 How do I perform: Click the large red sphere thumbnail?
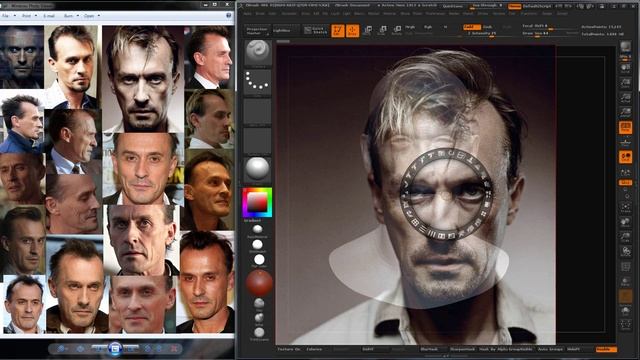259,283
